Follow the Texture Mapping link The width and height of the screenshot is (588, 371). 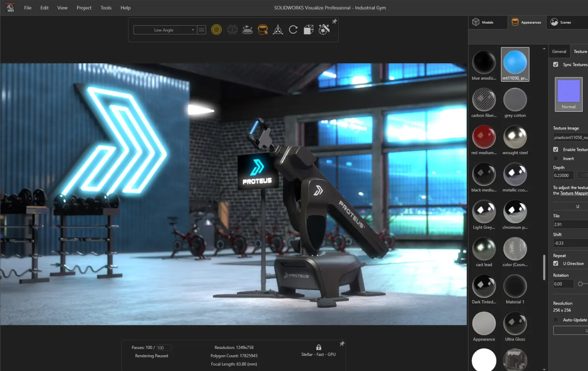(x=574, y=193)
